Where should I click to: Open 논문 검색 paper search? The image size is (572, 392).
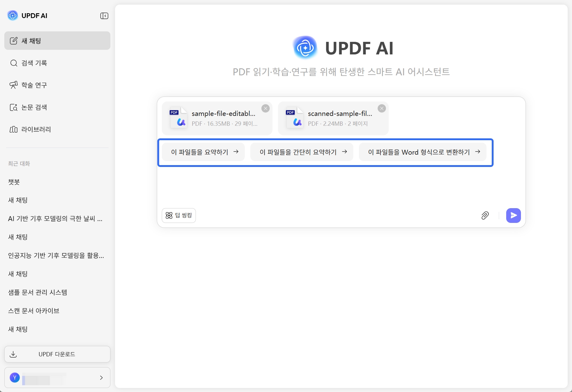(57, 107)
